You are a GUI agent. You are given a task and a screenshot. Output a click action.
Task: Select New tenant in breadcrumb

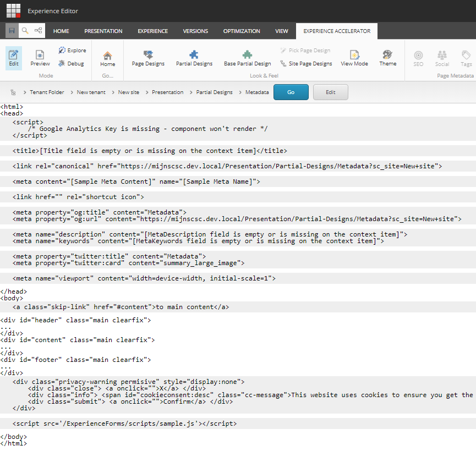click(91, 92)
